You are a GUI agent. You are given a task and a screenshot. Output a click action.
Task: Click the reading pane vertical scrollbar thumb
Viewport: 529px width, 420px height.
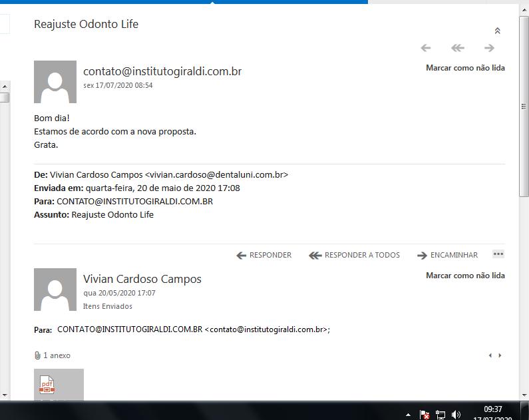click(x=524, y=106)
